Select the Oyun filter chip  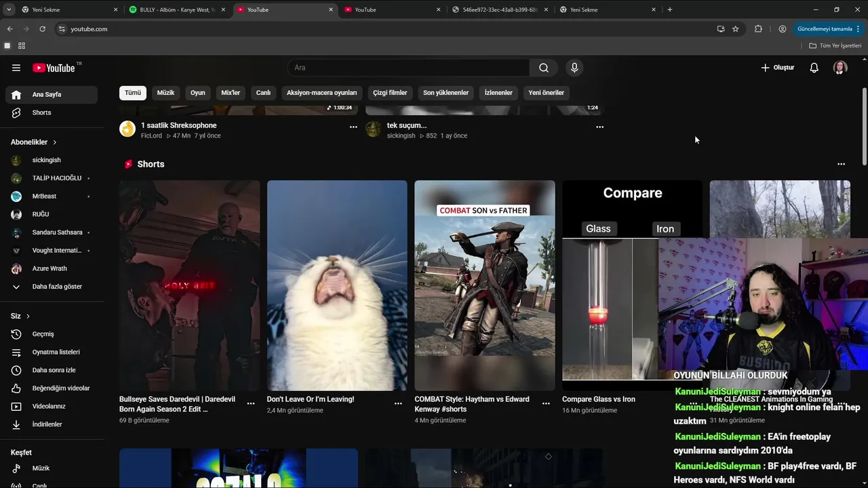197,93
